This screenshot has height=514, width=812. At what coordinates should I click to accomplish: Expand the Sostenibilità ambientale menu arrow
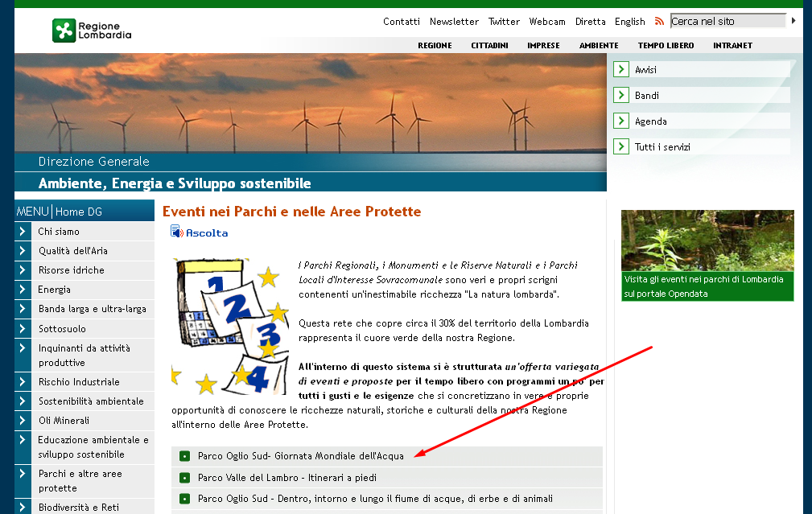tap(23, 401)
